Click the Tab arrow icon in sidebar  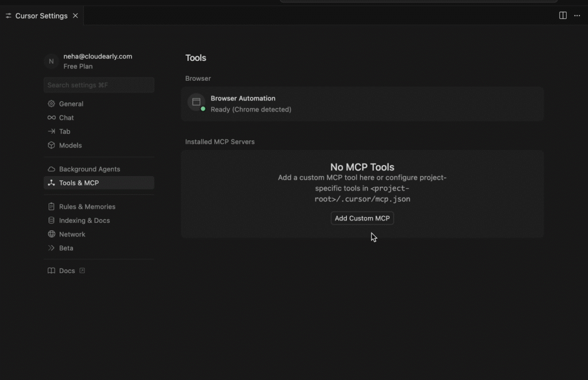[52, 131]
